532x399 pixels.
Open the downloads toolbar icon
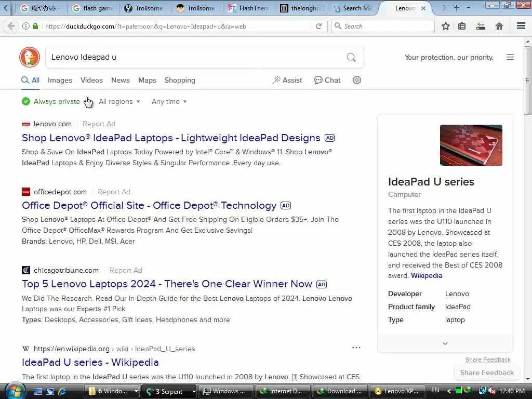click(481, 26)
